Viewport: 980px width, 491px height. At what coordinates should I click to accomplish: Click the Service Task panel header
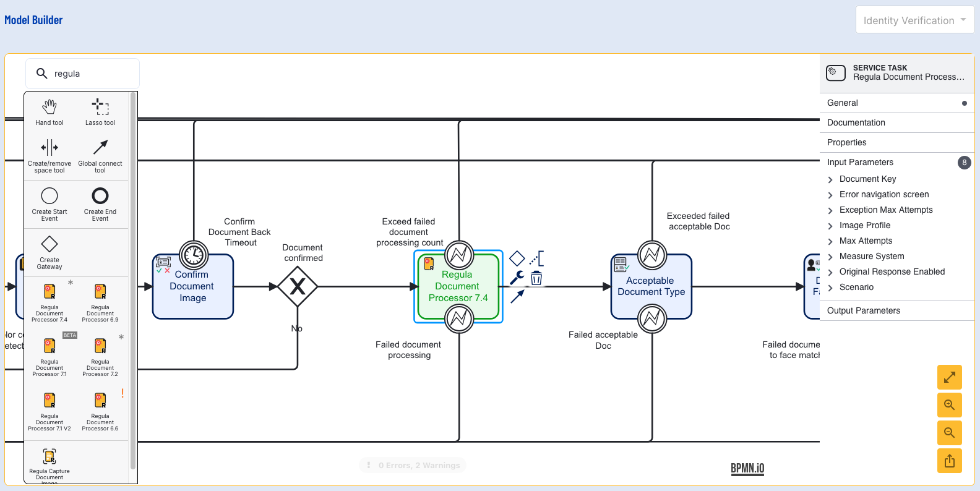point(897,72)
